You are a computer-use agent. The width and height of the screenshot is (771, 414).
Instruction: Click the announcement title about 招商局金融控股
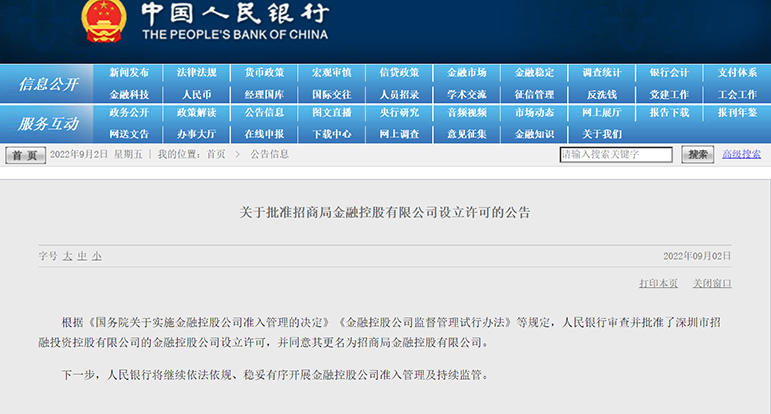385,212
